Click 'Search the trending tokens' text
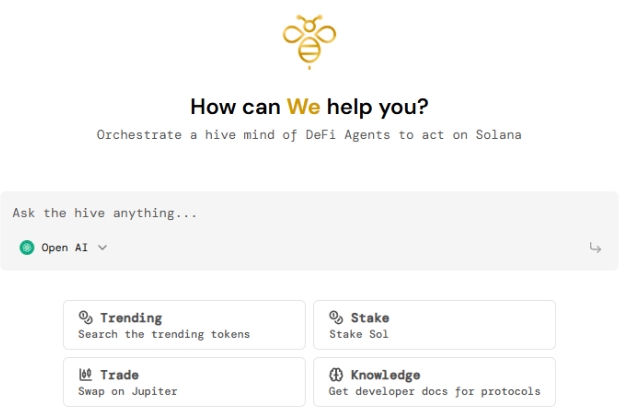This screenshot has width=622, height=413. coord(164,334)
